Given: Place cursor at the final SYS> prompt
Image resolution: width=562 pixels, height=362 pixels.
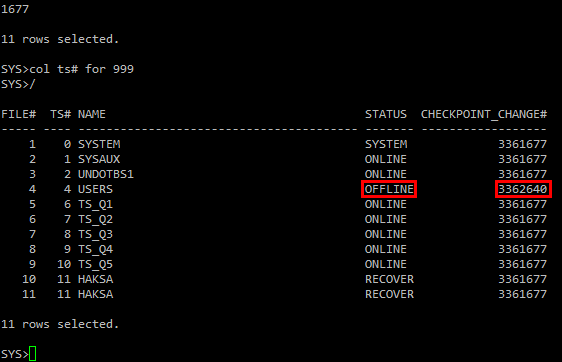Looking at the screenshot, I should point(32,354).
